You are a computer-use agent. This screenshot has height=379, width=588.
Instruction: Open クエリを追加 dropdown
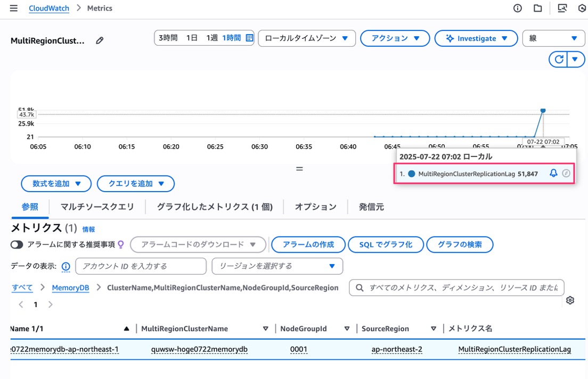(136, 184)
